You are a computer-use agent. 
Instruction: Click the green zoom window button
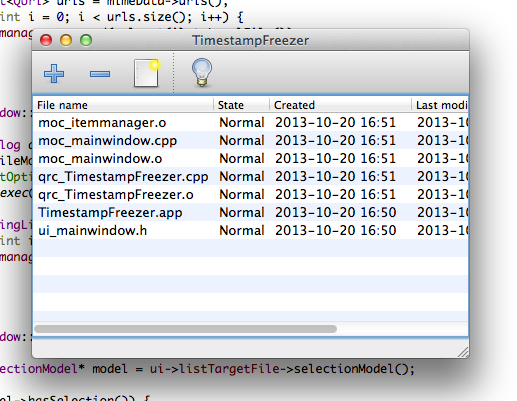click(86, 40)
